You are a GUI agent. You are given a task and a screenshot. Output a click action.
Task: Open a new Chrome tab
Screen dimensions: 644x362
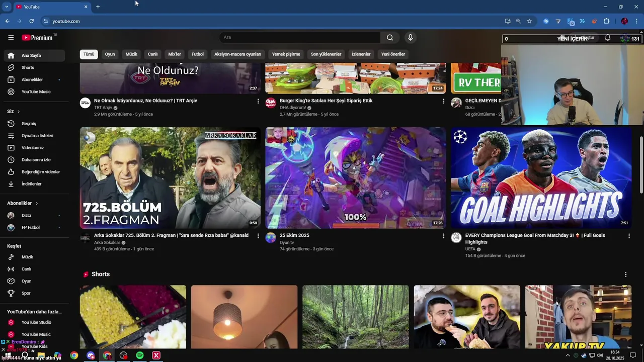pos(98,7)
